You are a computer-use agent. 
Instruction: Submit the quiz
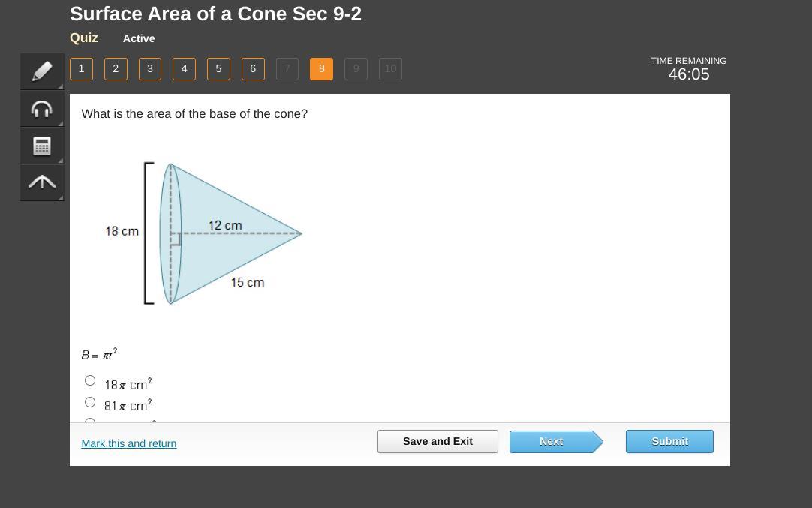669,441
